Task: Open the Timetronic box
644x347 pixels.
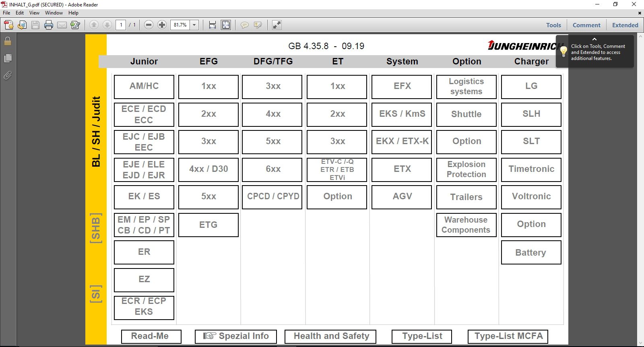Action: point(531,169)
